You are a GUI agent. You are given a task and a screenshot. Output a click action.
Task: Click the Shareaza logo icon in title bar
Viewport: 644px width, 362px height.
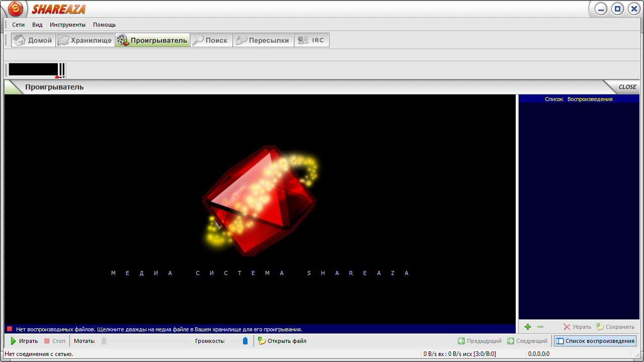point(16,9)
